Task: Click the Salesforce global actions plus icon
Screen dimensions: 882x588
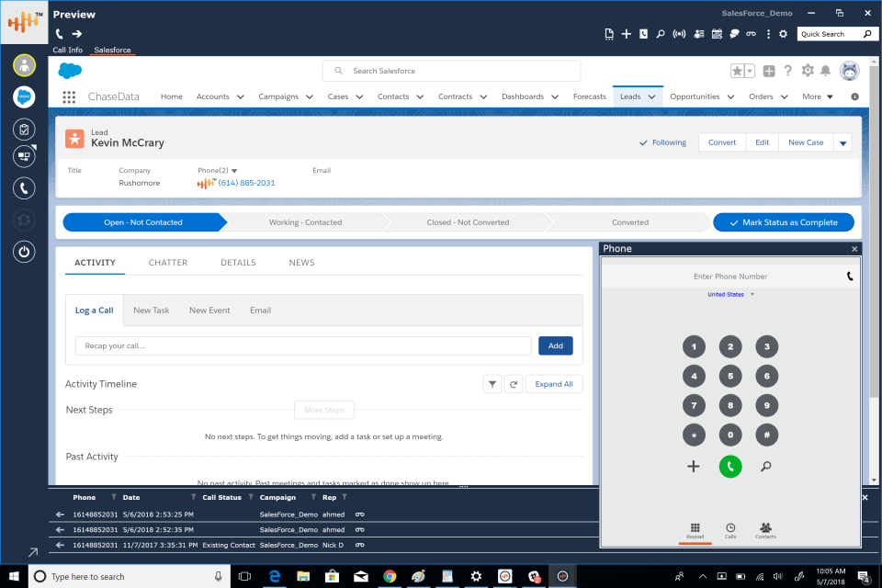Action: 769,71
